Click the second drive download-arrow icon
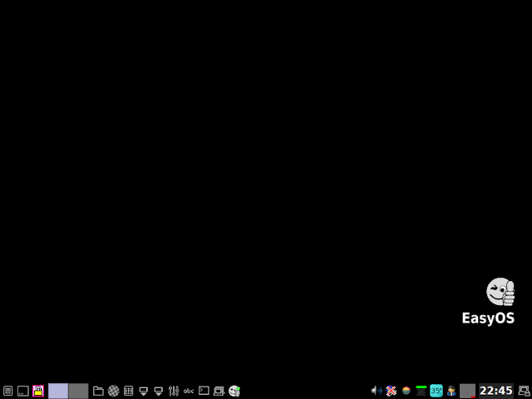This screenshot has height=399, width=532. [159, 391]
